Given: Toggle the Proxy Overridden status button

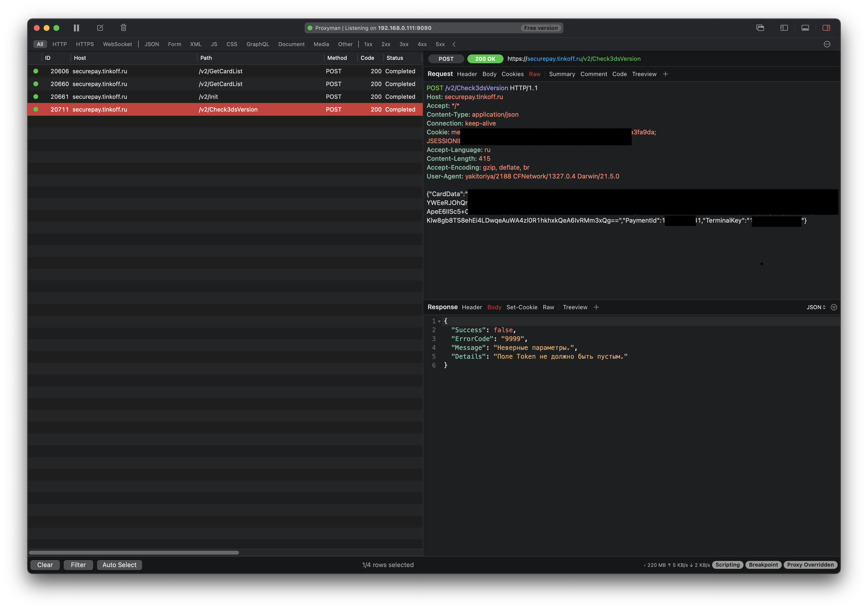Looking at the screenshot, I should pos(810,565).
